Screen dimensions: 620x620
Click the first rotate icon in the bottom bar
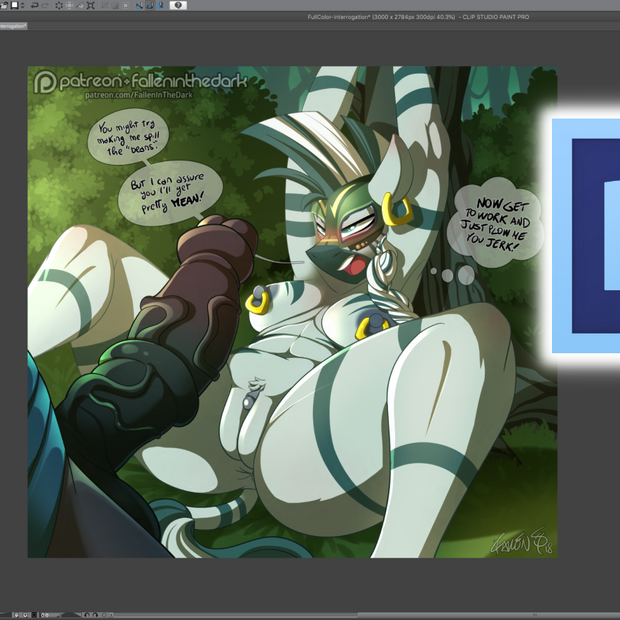point(87,615)
